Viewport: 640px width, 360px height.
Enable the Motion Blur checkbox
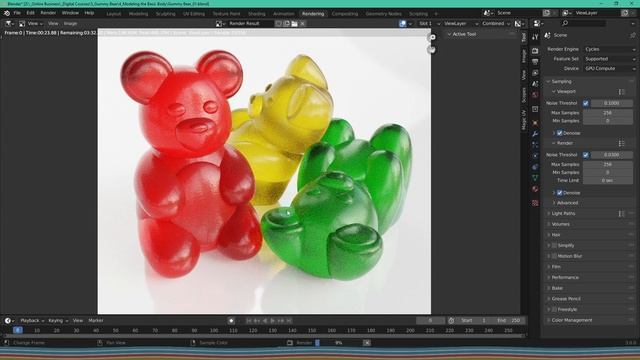[554, 256]
